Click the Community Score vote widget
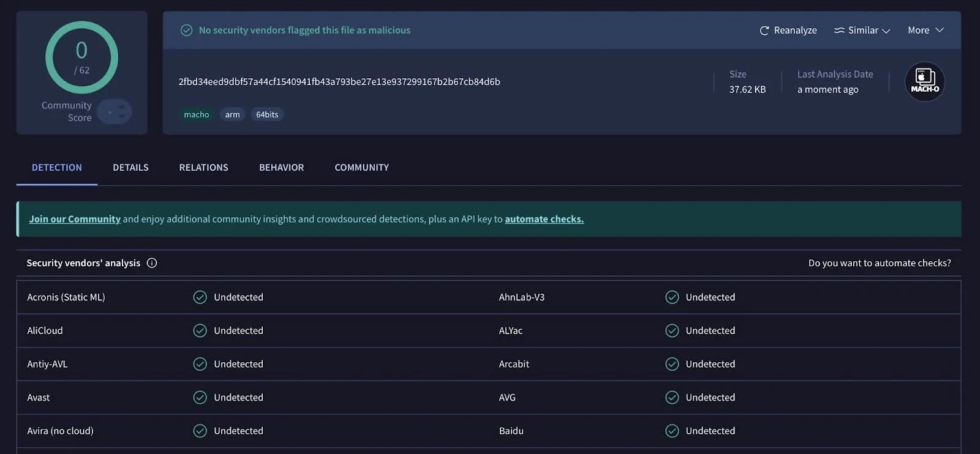Viewport: 980px width, 454px height. coord(115,111)
